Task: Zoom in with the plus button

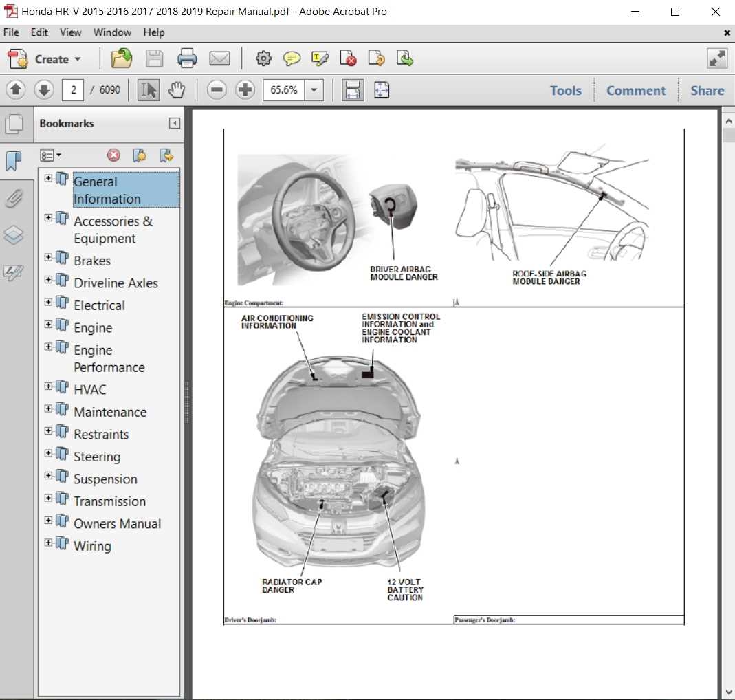Action: coord(245,89)
